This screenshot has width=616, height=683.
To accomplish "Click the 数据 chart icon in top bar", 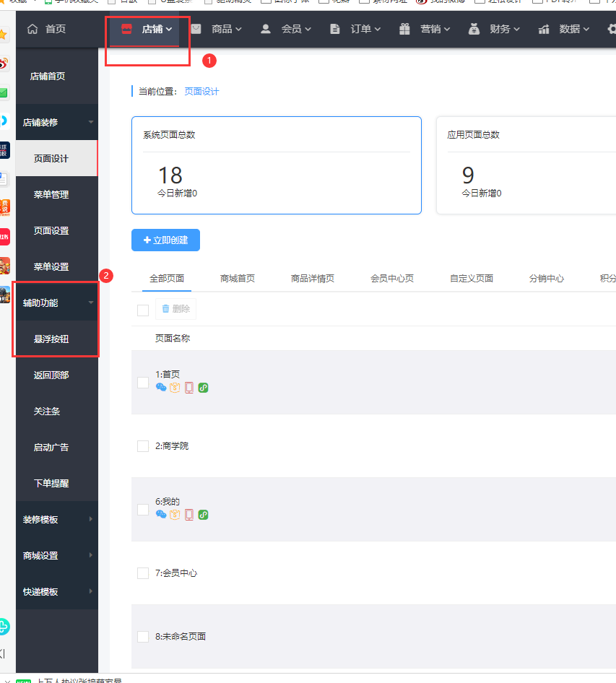I will click(x=544, y=30).
